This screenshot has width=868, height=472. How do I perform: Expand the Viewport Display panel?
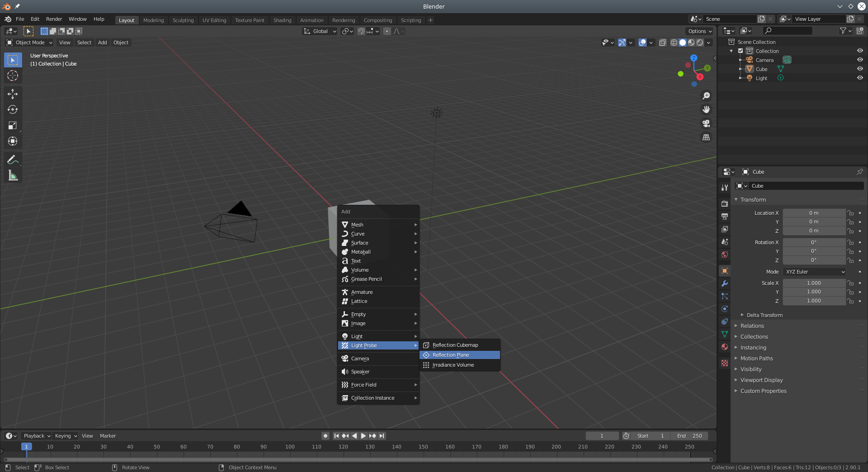pos(761,380)
